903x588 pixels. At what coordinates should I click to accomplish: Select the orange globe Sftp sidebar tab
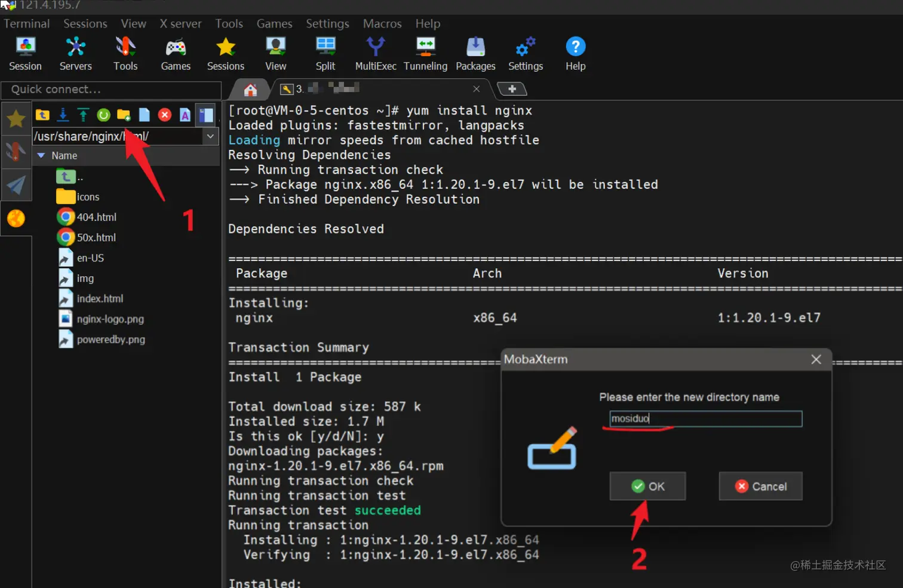pyautogui.click(x=16, y=218)
